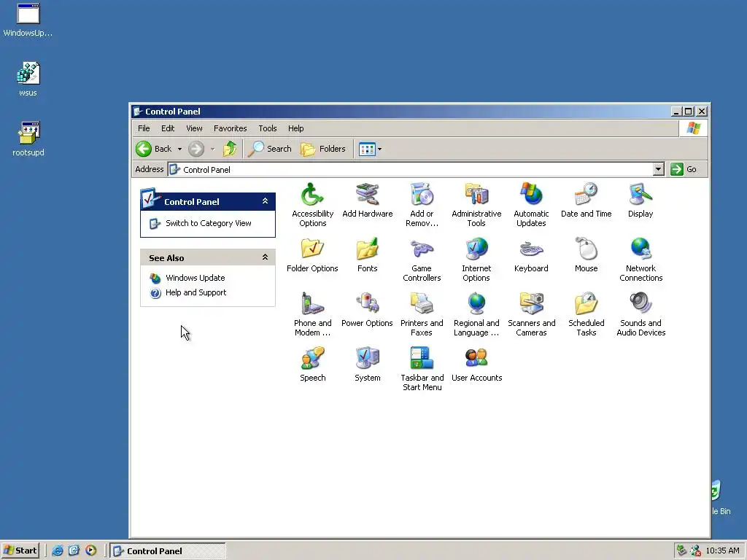The image size is (747, 560).
Task: Open the Help and Support link
Action: pyautogui.click(x=196, y=292)
